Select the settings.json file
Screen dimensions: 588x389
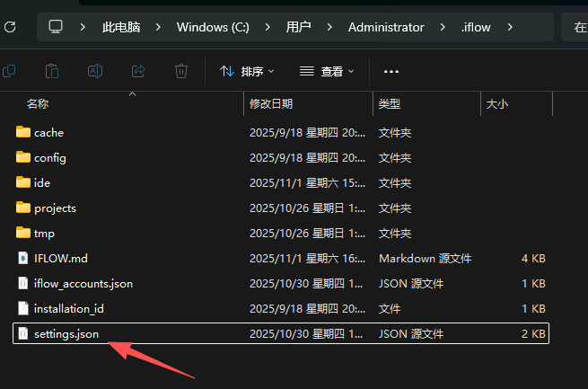(x=66, y=334)
